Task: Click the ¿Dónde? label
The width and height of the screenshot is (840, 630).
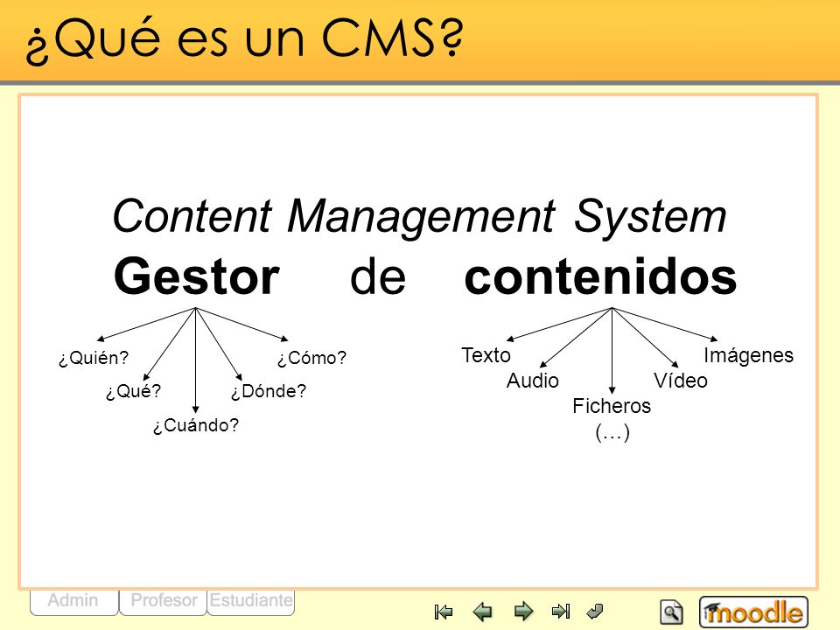Action: tap(269, 392)
